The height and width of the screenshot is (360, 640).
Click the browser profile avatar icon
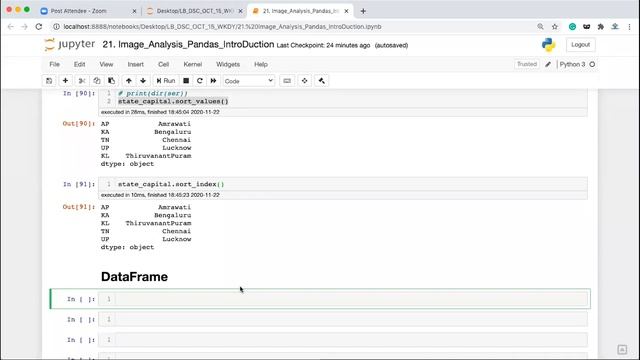[x=615, y=27]
